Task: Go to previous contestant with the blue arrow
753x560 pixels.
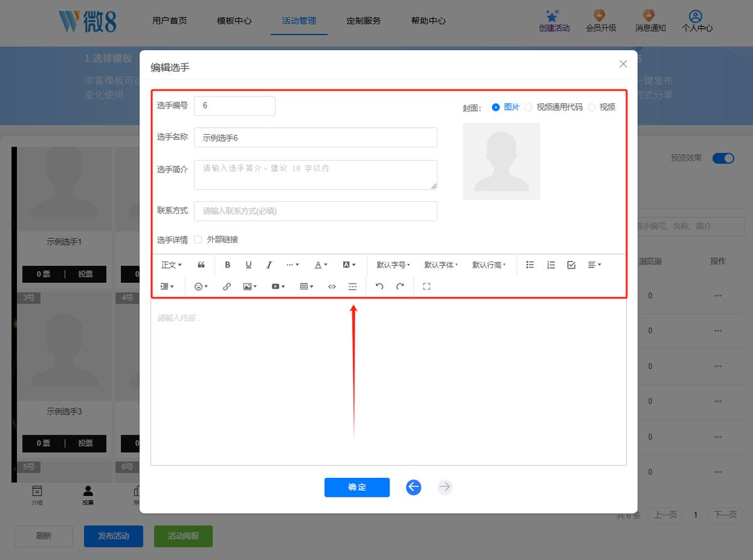Action: tap(414, 487)
